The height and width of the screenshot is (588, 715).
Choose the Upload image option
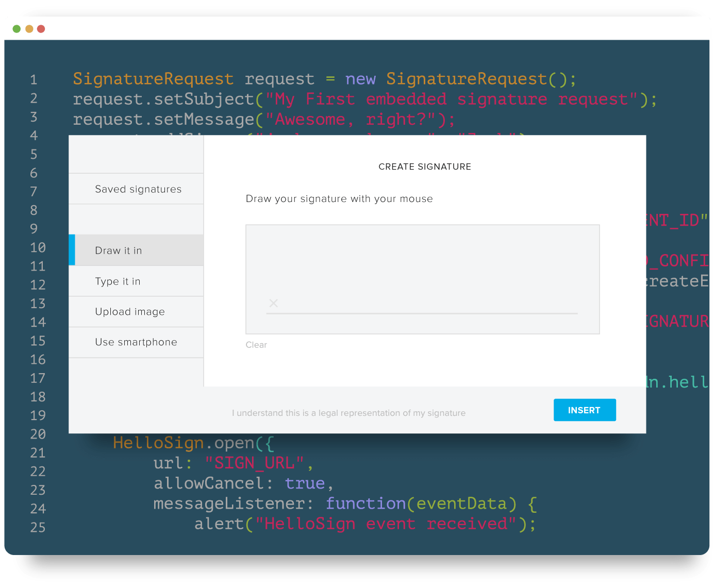[136, 312]
